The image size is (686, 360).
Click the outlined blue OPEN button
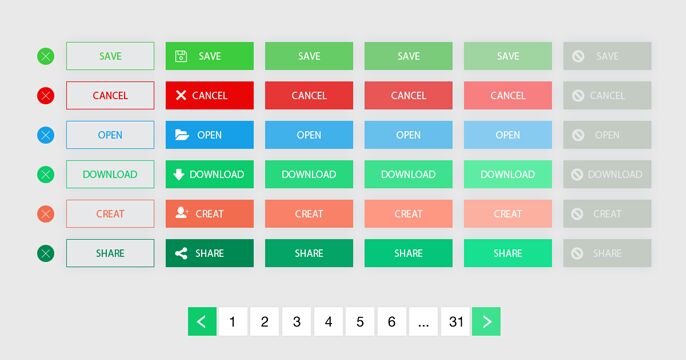(x=110, y=135)
